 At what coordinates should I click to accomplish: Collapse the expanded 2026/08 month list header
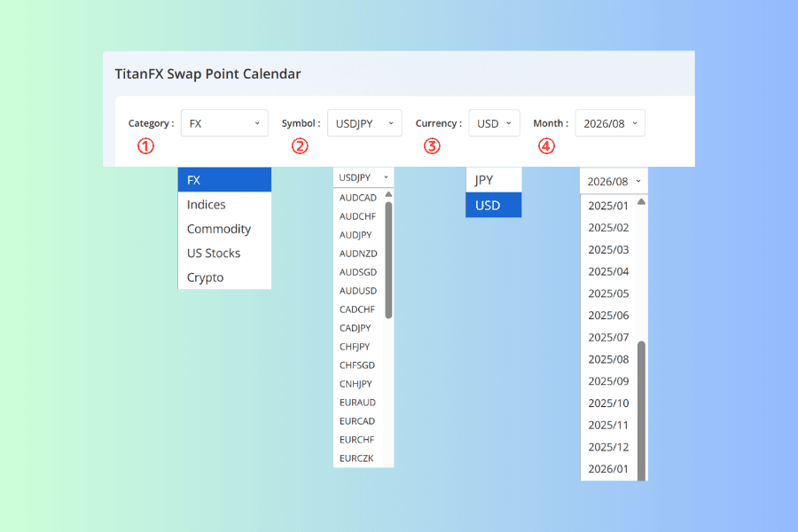pos(614,181)
